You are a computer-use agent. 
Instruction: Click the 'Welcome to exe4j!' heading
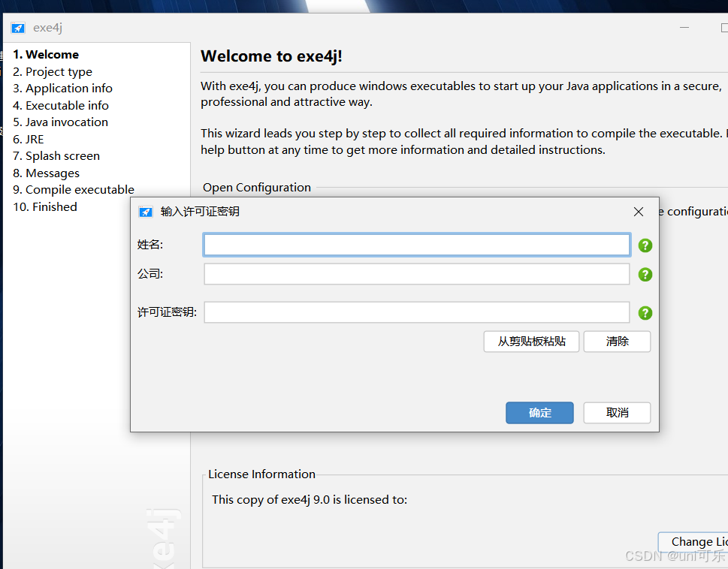tap(271, 56)
